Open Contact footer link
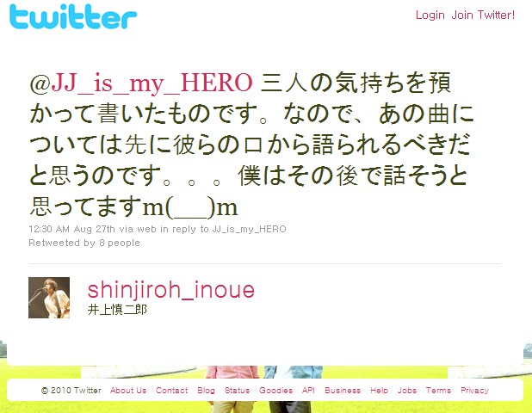The height and width of the screenshot is (413, 532). point(171,391)
